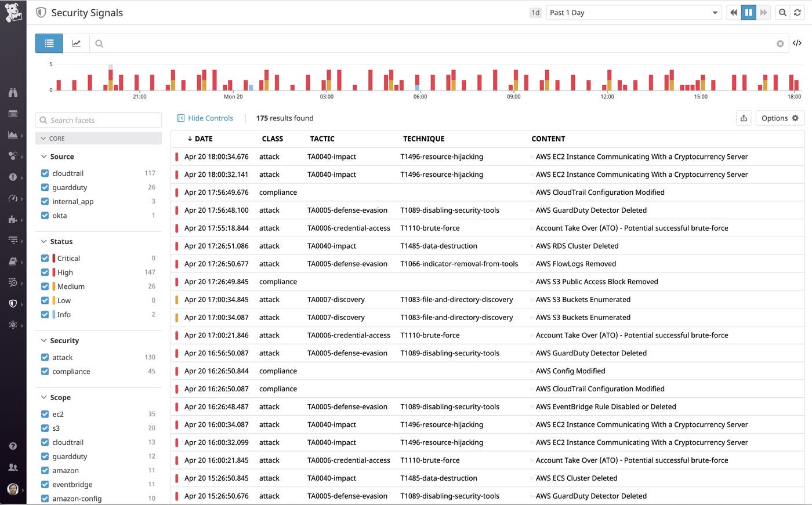Uncheck the compliance security facet
This screenshot has width=812, height=505.
tap(45, 372)
